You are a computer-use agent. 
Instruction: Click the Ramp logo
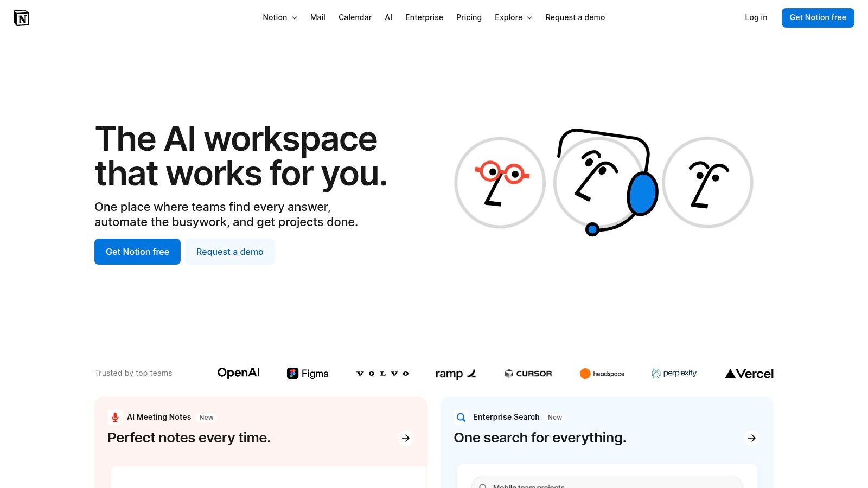tap(456, 374)
